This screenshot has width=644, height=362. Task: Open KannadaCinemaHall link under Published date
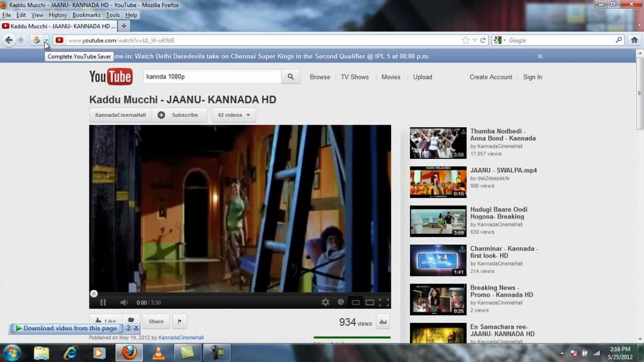[181, 338]
